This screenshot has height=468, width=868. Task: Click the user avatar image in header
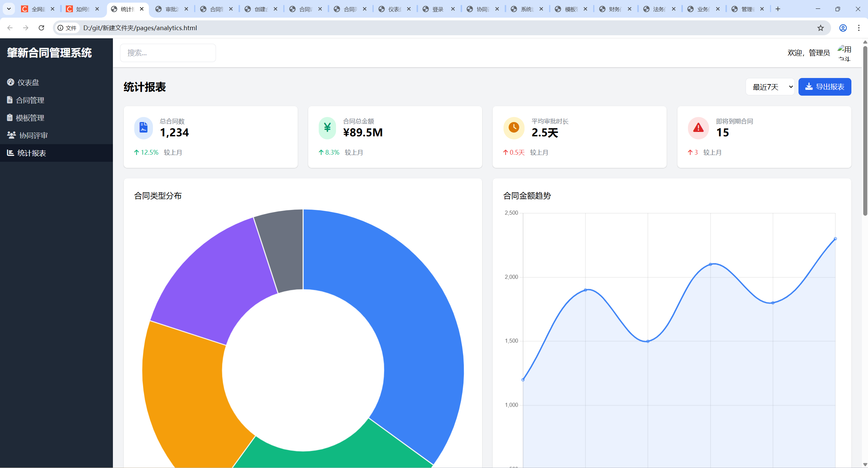(x=844, y=53)
